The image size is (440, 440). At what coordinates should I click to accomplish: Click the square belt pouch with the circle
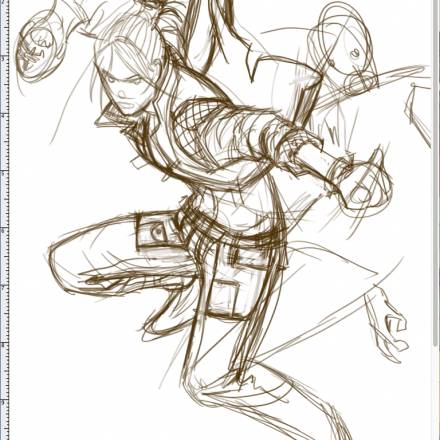(x=157, y=231)
